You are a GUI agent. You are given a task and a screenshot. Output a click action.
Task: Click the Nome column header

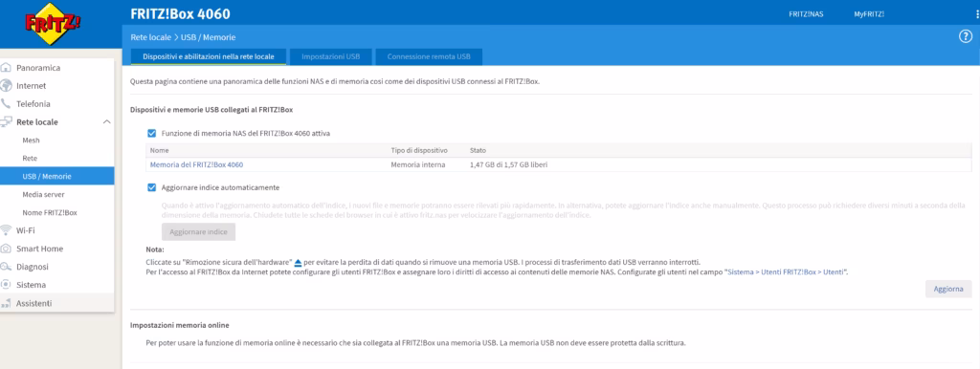160,150
